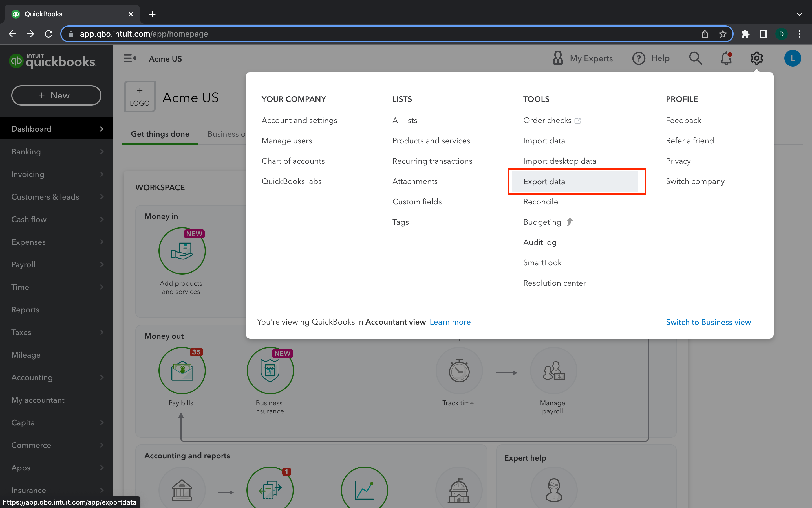812x508 pixels.
Task: Open Recurring transactions
Action: coord(432,161)
